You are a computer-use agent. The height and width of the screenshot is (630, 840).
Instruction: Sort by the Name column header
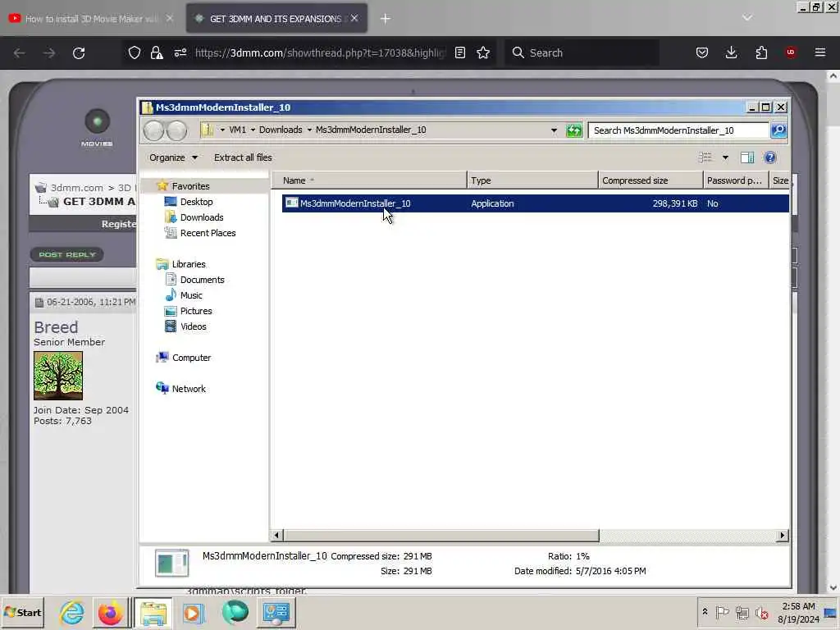(x=369, y=180)
